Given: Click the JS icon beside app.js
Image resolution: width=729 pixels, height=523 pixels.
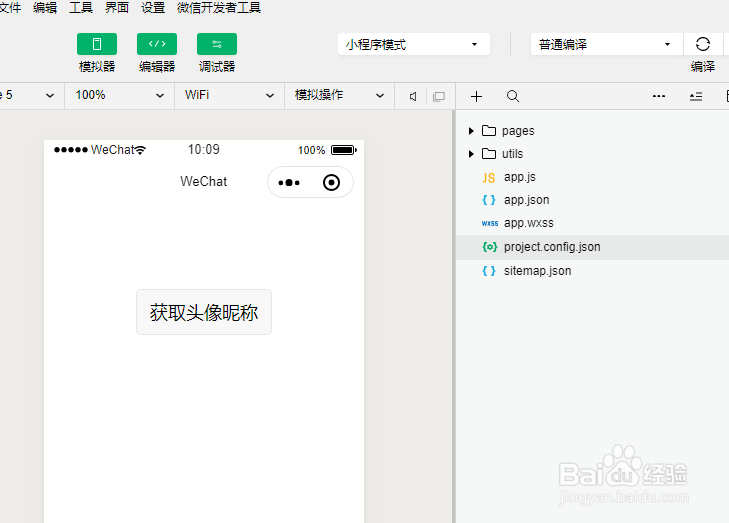Looking at the screenshot, I should [x=489, y=178].
